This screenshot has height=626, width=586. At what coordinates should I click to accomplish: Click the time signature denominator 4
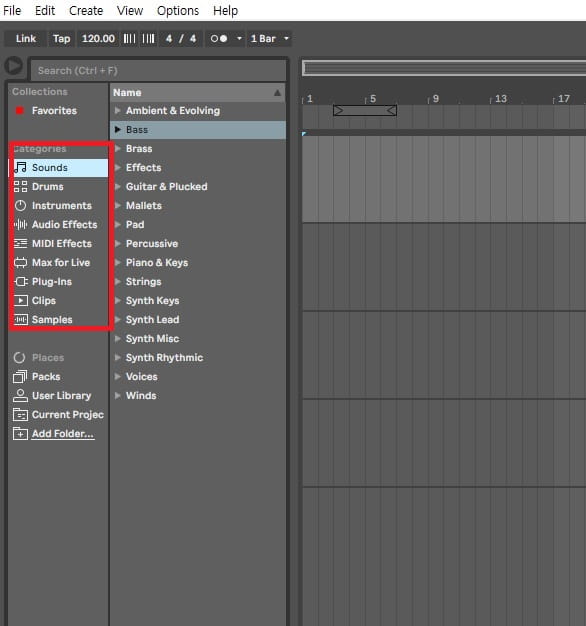pos(193,39)
